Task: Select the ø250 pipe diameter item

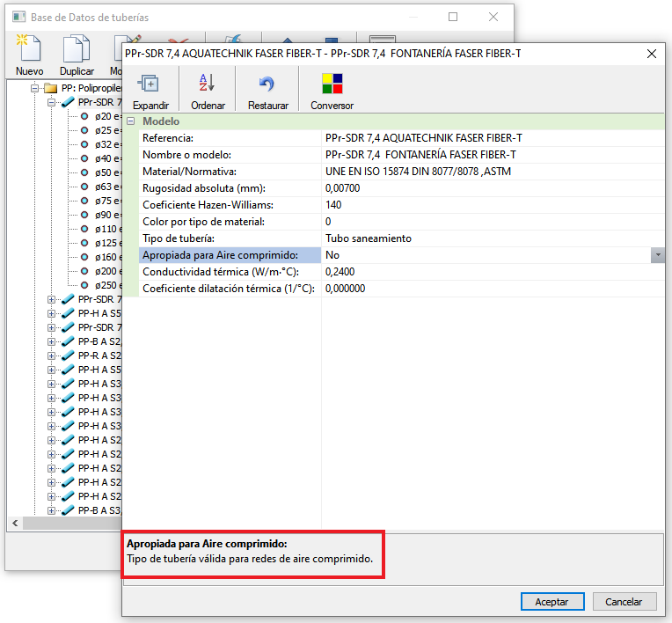Action: click(x=103, y=285)
